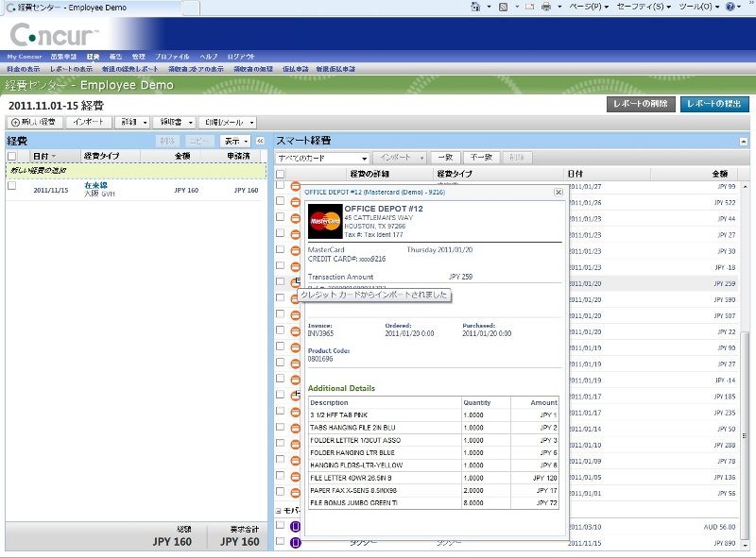Click the card icon in the JPY 99 row
The image size is (756, 558).
click(296, 186)
